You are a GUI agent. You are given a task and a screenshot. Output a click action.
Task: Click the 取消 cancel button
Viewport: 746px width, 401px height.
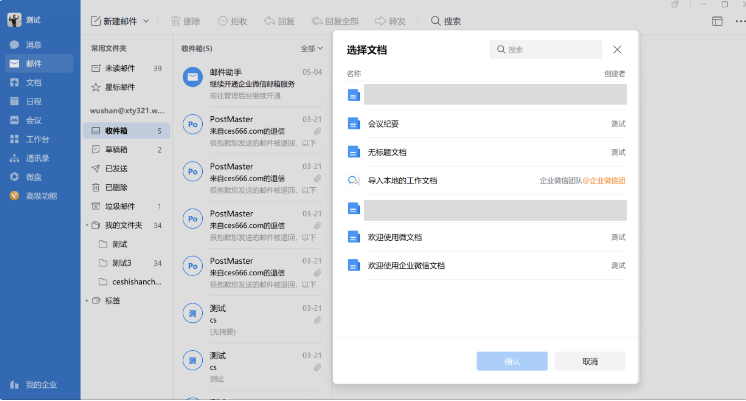pyautogui.click(x=590, y=361)
